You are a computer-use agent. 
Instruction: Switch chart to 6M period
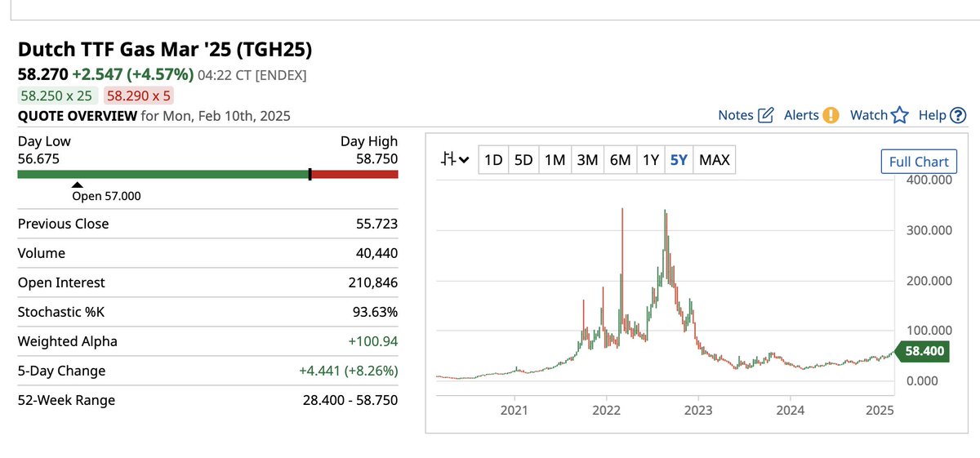tap(621, 160)
